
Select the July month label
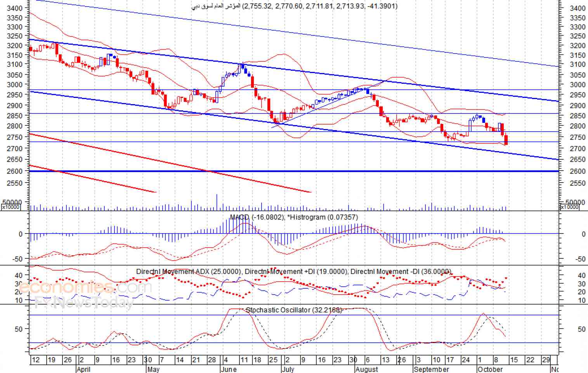pos(288,369)
